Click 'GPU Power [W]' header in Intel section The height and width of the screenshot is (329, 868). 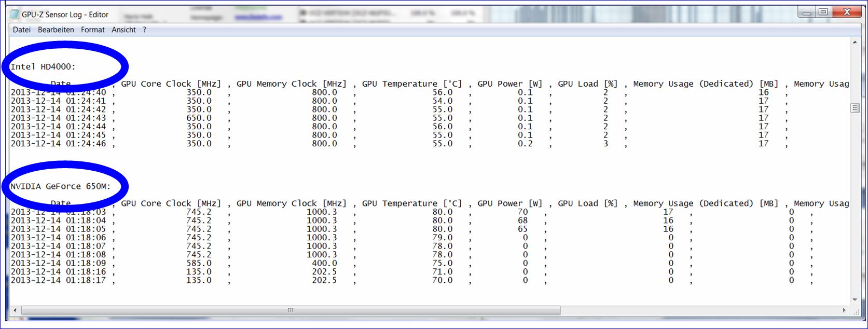pyautogui.click(x=510, y=84)
